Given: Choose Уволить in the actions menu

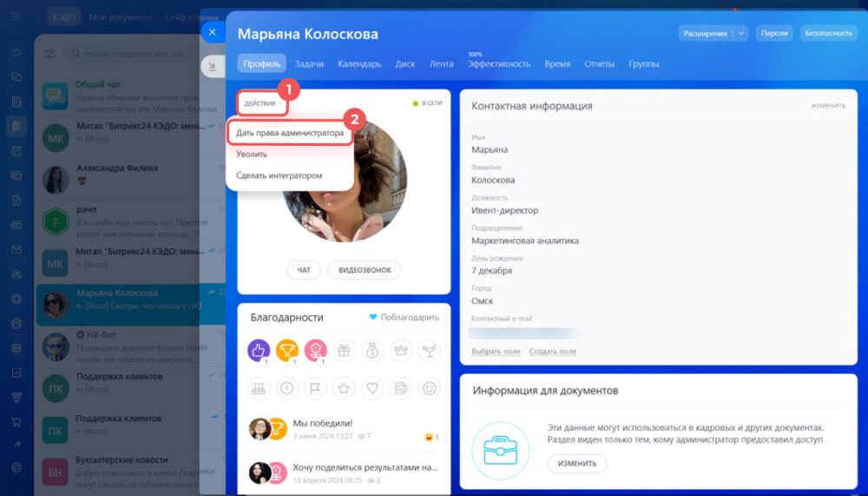Looking at the screenshot, I should point(252,154).
